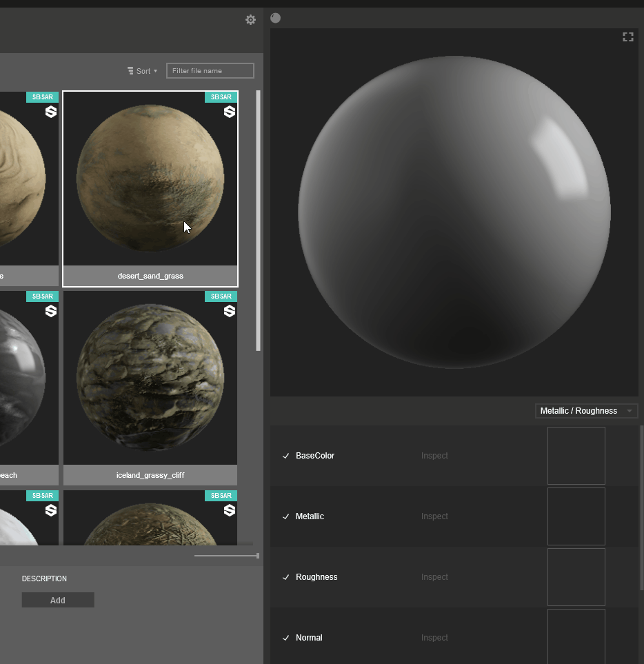
Task: Click the Filter file name field
Action: click(x=210, y=71)
